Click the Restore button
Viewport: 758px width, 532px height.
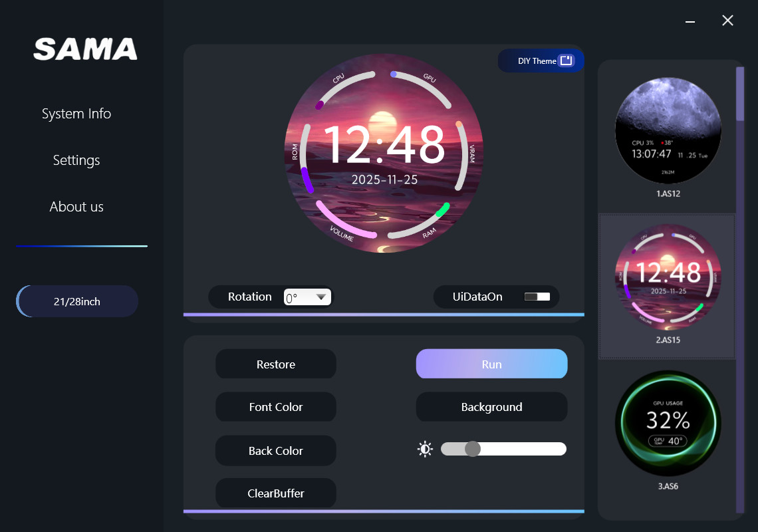pos(276,364)
